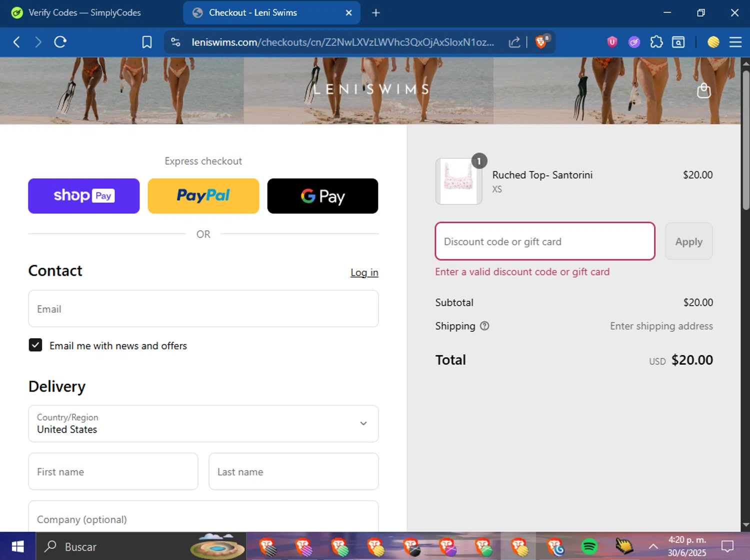Open the taskbar search landscape widget
This screenshot has width=750, height=560.
point(217,546)
